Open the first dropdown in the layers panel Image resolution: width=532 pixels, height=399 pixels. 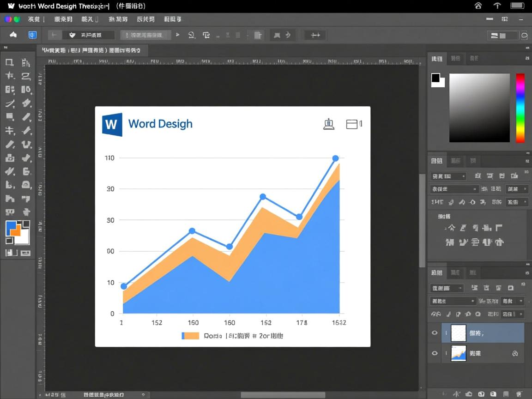pos(447,288)
